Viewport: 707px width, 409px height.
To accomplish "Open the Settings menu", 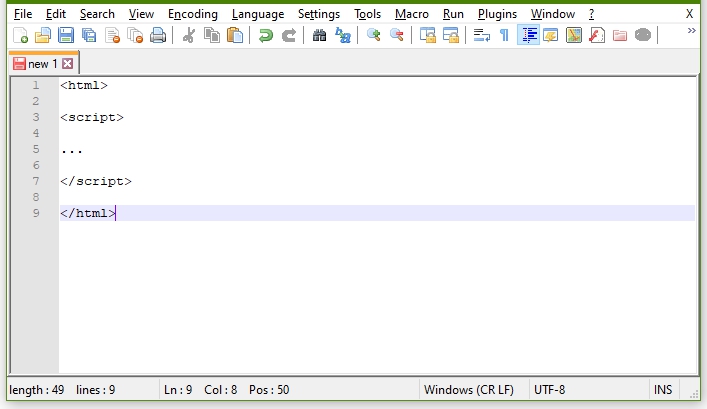I will 319,14.
